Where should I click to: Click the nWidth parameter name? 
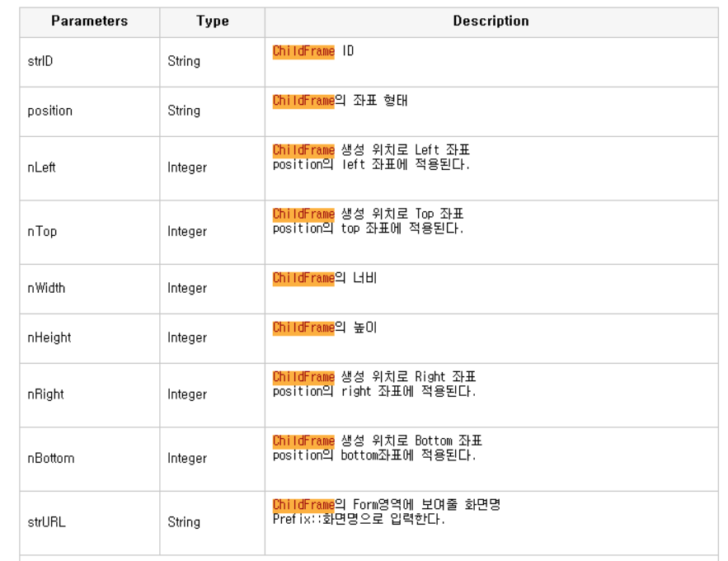point(46,288)
